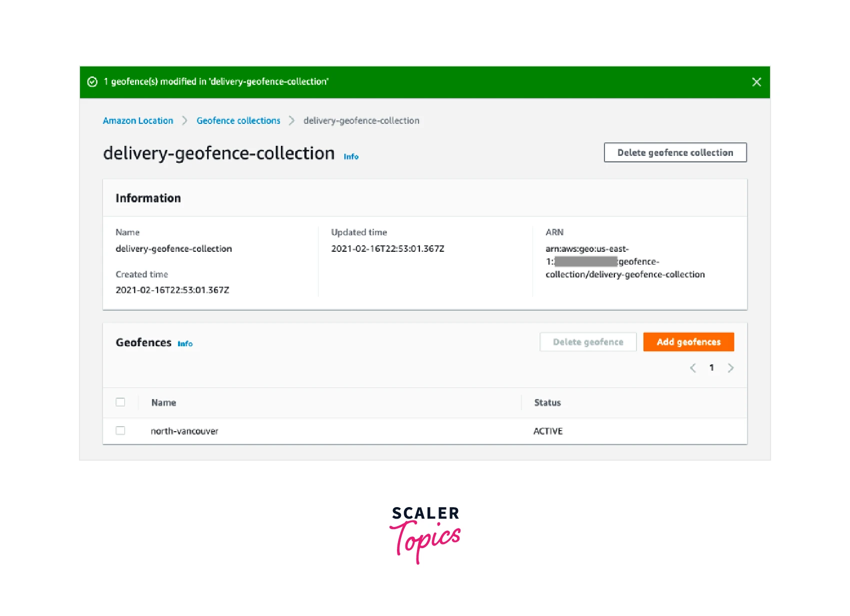Screen dimensions: 850x616
Task: Click the Scaler Topics logo
Action: click(x=425, y=534)
